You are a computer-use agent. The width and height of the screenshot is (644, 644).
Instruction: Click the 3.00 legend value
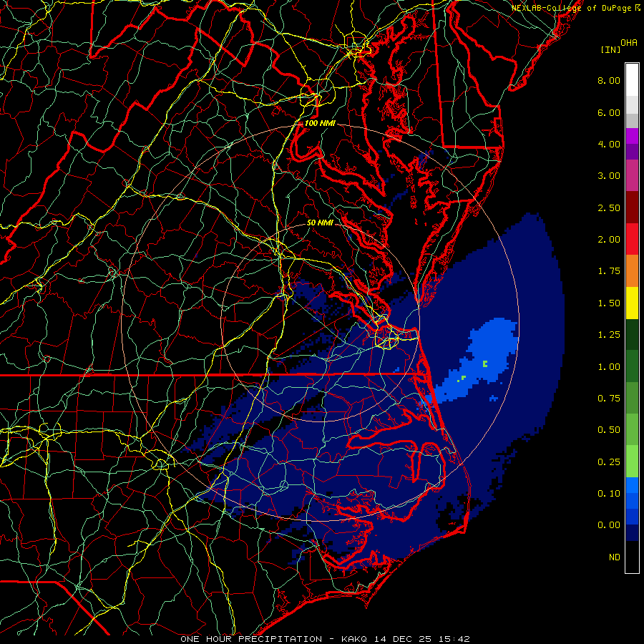pyautogui.click(x=609, y=176)
